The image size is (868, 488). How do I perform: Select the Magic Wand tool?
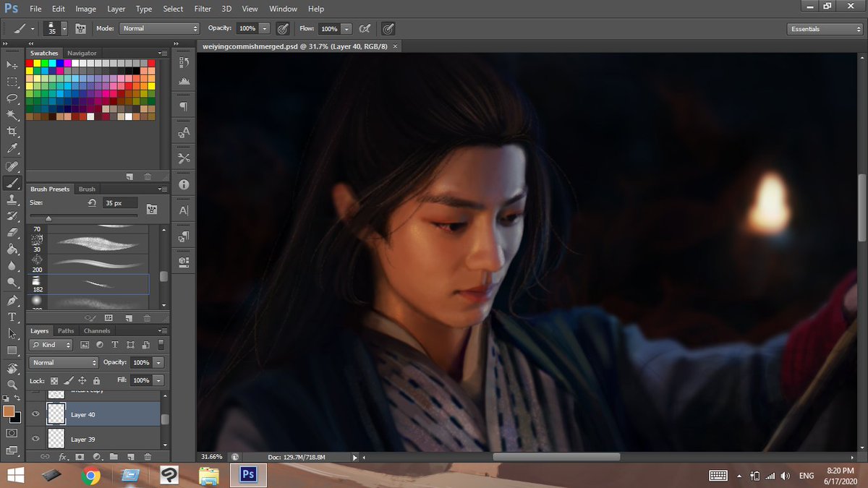pos(12,115)
